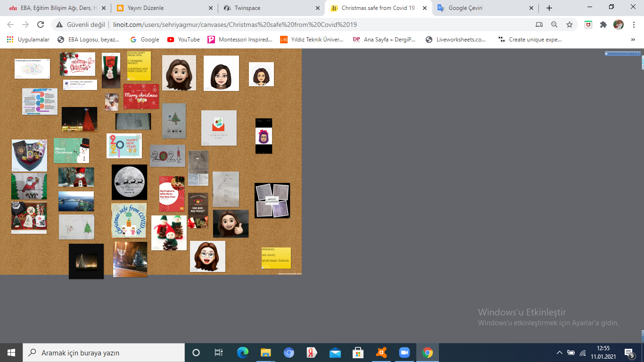This screenshot has height=362, width=644.
Task: Open the green Merry Christmas snowman card
Action: [x=71, y=150]
